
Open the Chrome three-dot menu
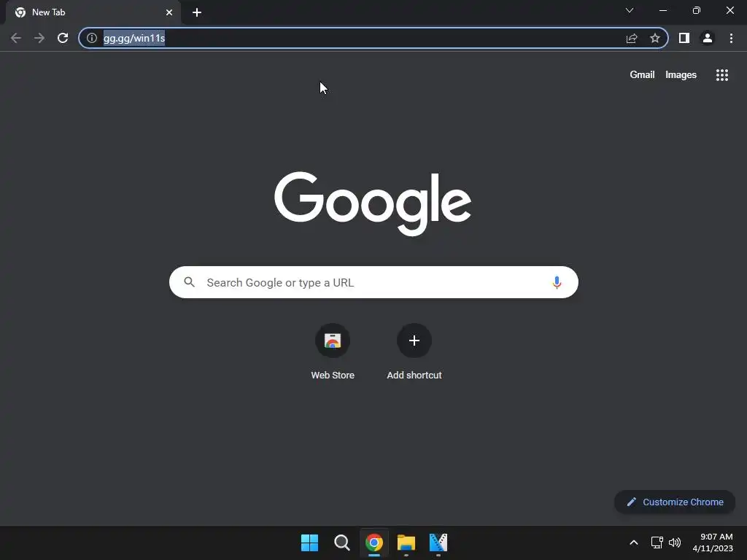coord(731,38)
